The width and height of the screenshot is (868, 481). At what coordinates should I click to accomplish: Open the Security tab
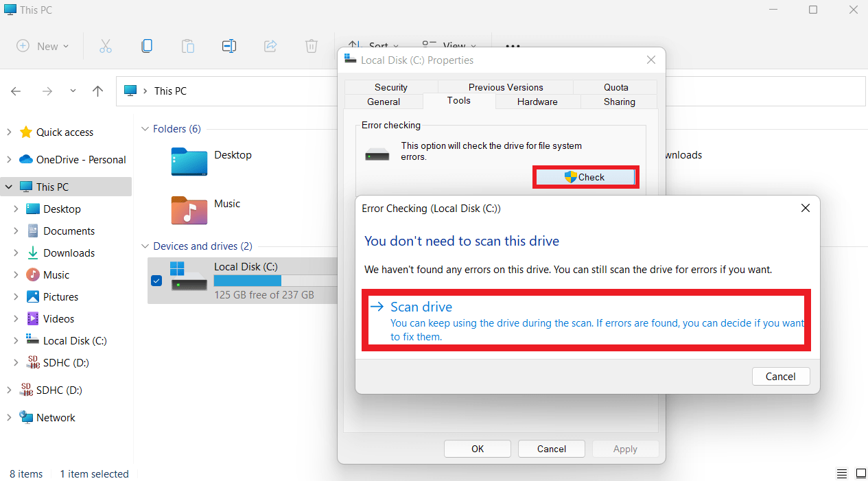pyautogui.click(x=391, y=87)
